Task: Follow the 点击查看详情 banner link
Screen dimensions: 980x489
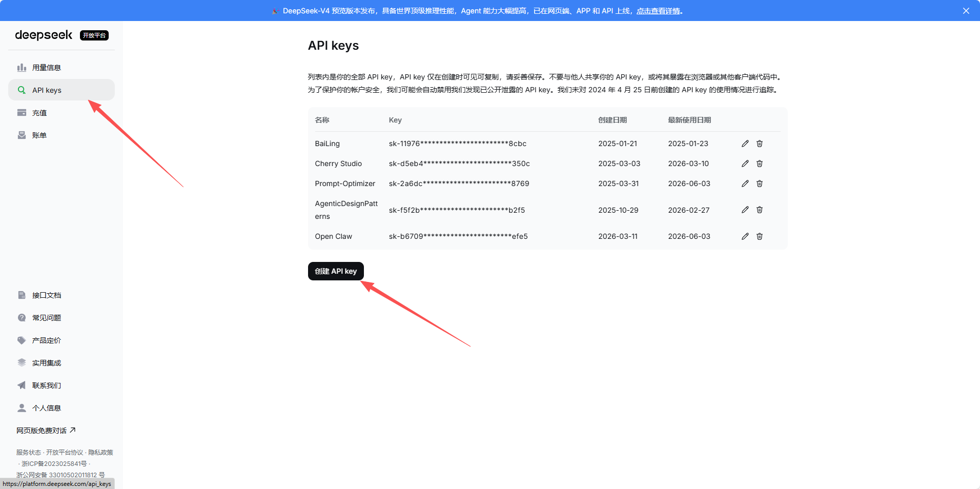Action: coord(658,11)
